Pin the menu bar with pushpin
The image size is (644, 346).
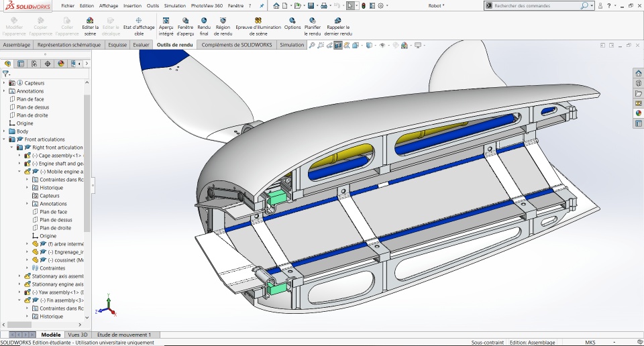pyautogui.click(x=262, y=5)
